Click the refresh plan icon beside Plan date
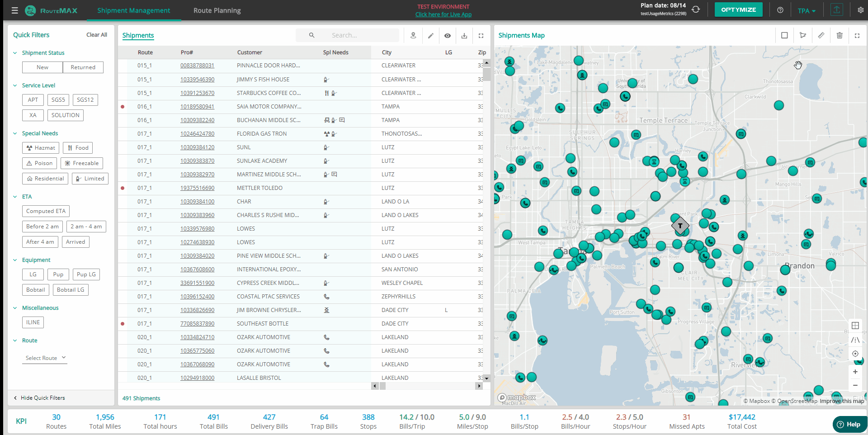This screenshot has height=435, width=868. (696, 9)
